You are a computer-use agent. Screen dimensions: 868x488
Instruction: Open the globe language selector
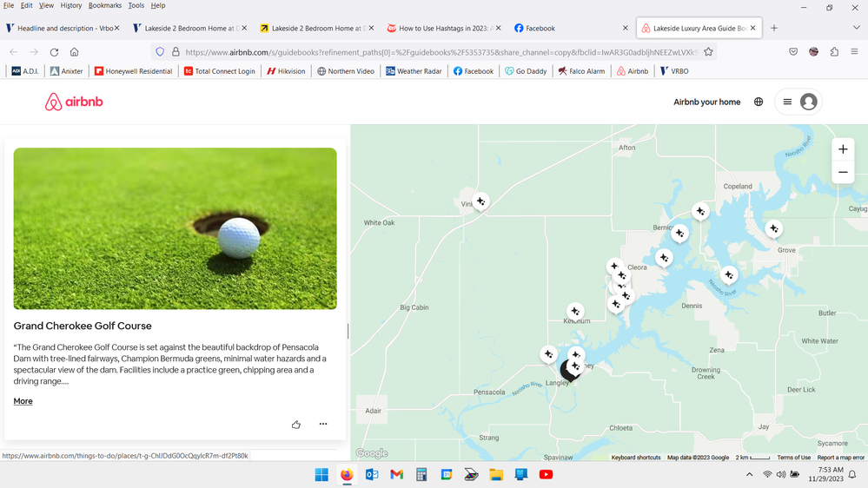(x=759, y=102)
